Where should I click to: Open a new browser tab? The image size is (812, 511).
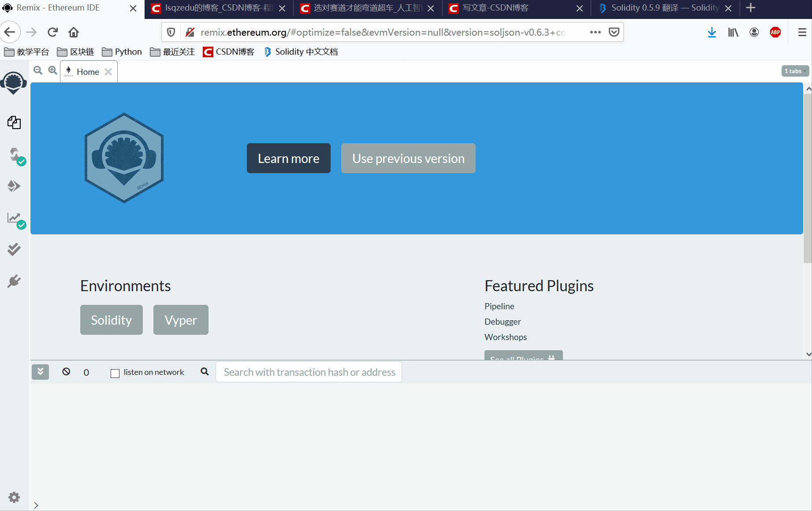(x=751, y=8)
